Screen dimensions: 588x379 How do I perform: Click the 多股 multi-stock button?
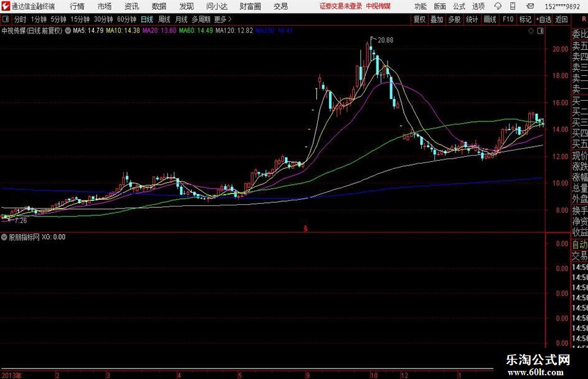tap(454, 19)
